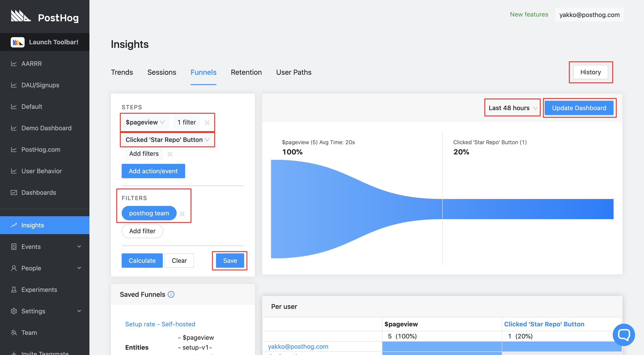Screen dimensions: 644x355
Task: Click the Saved Funnels info icon
Action: tap(171, 295)
